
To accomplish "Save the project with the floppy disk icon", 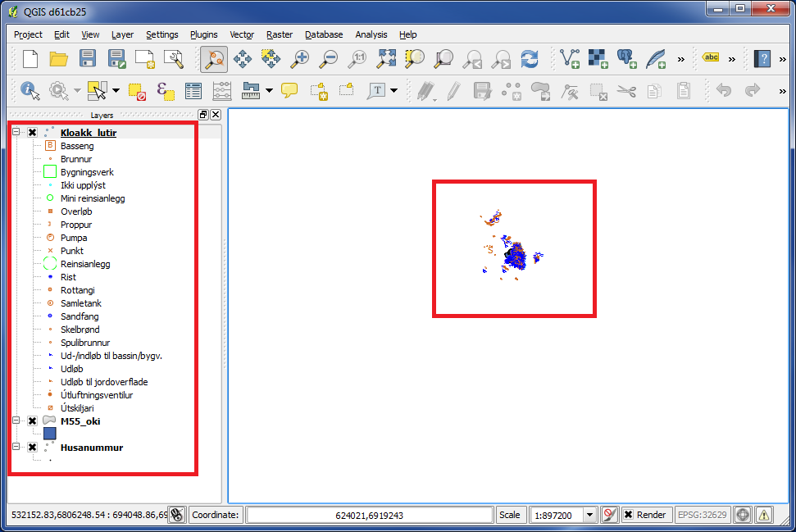I will pyautogui.click(x=88, y=59).
